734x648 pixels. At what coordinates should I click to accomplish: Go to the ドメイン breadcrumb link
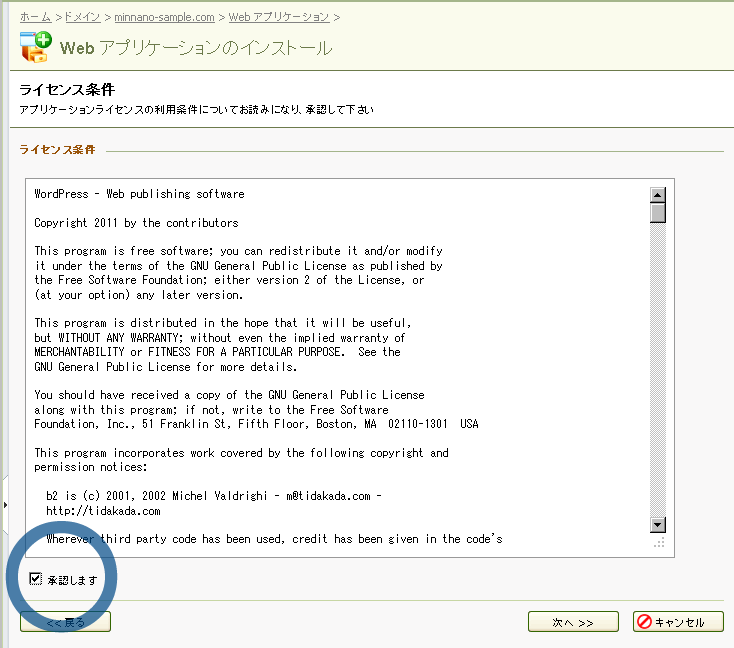81,17
